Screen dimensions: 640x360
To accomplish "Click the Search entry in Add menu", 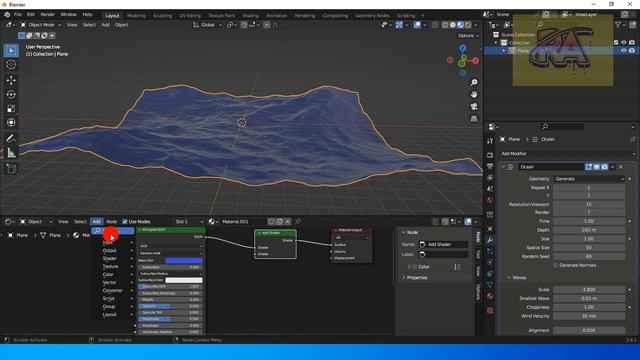I will 113,231.
